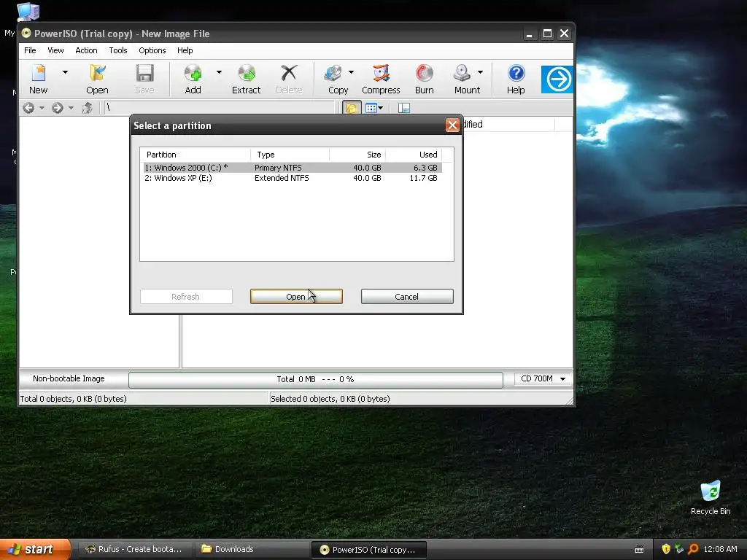Click the path address field

click(x=219, y=108)
